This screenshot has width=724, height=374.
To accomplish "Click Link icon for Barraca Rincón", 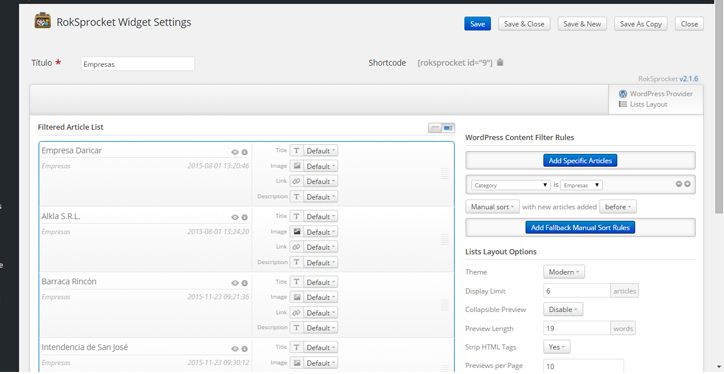I will click(x=296, y=313).
